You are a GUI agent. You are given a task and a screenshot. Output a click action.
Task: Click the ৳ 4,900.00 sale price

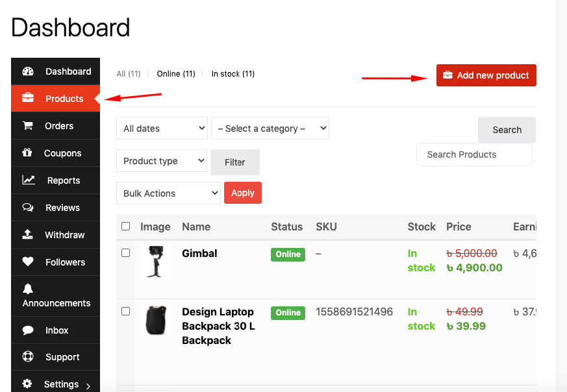point(474,268)
